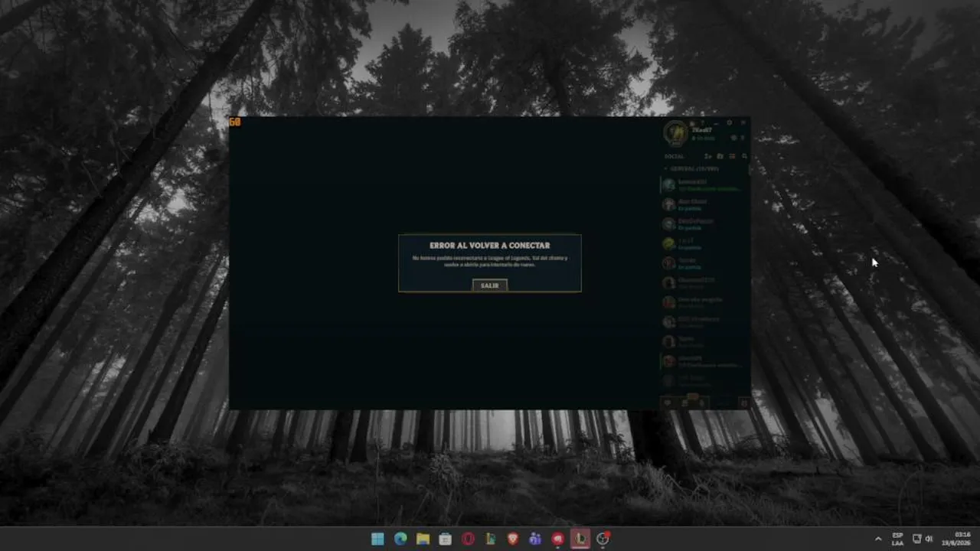
Task: Open Microsoft Teams from the taskbar
Action: 535,539
